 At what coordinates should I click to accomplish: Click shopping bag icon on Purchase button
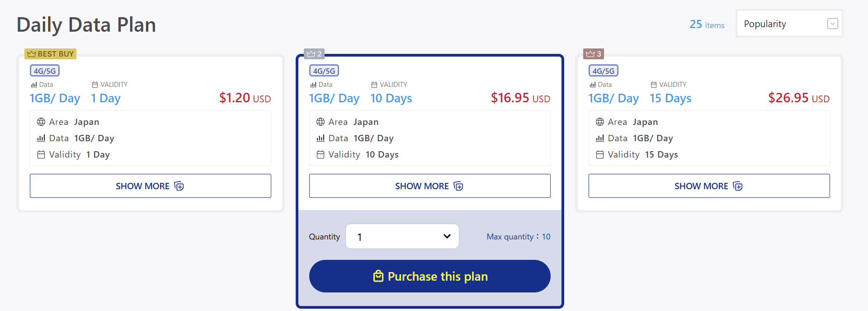pyautogui.click(x=378, y=276)
